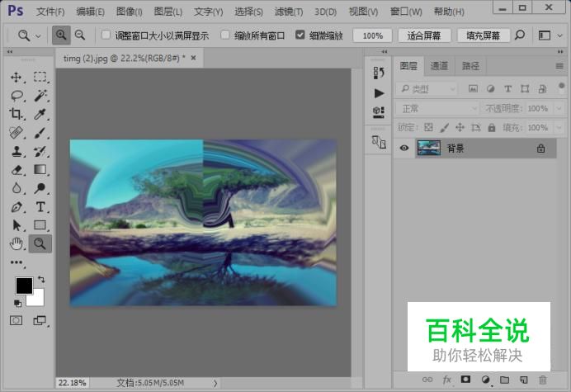Open the 3D panel icon

[x=379, y=112]
